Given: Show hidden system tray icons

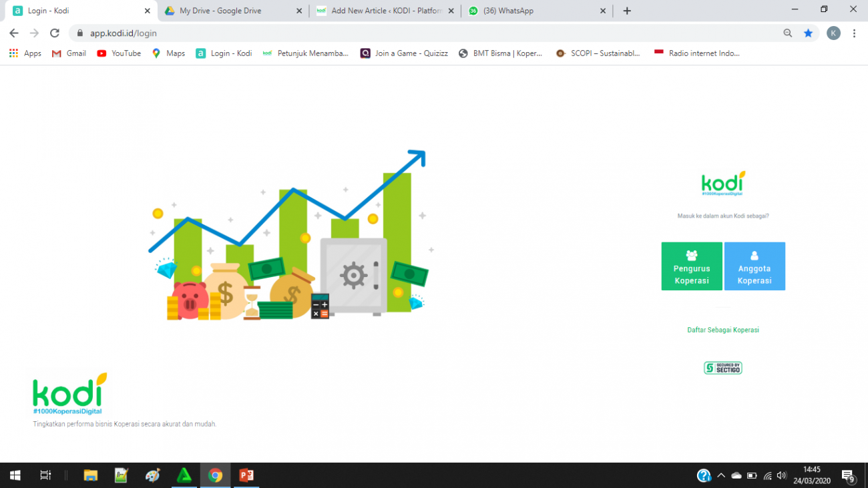Looking at the screenshot, I should coord(721,475).
